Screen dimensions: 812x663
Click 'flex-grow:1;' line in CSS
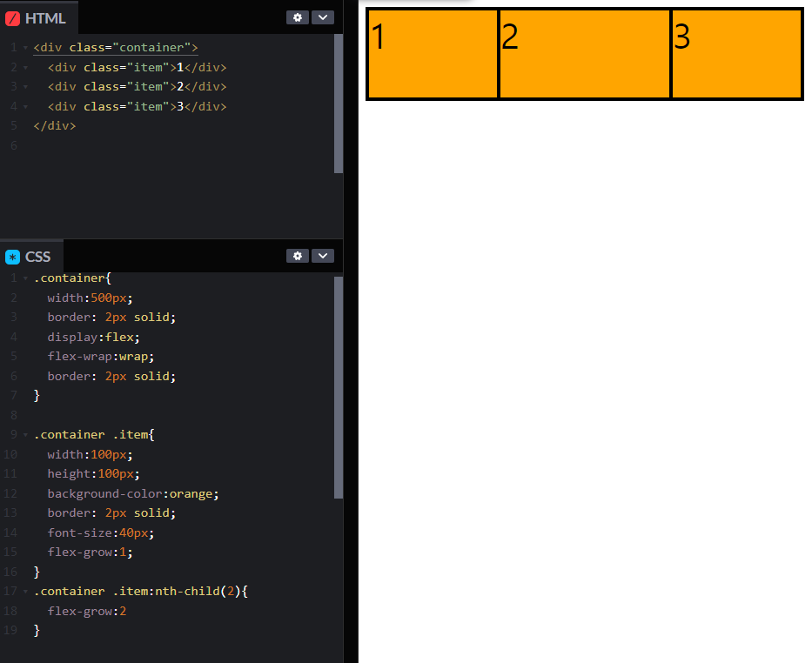coord(91,552)
